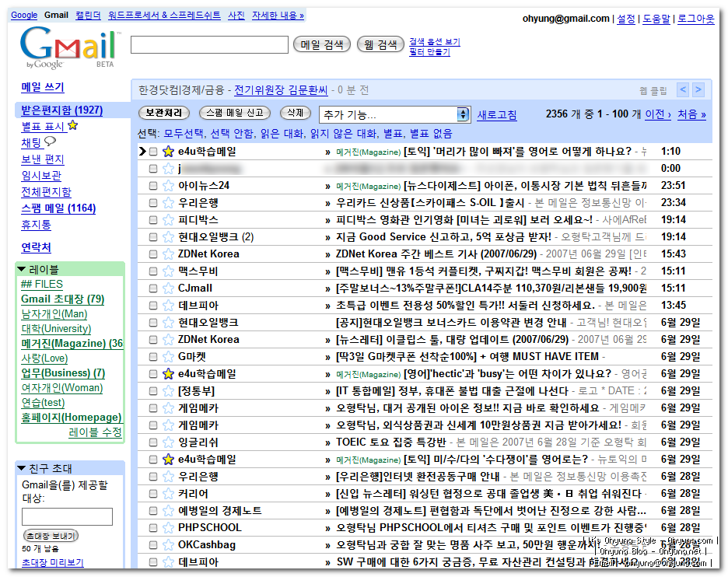Open the 필터 만들기 link
The width and height of the screenshot is (728, 577).
pyautogui.click(x=429, y=52)
